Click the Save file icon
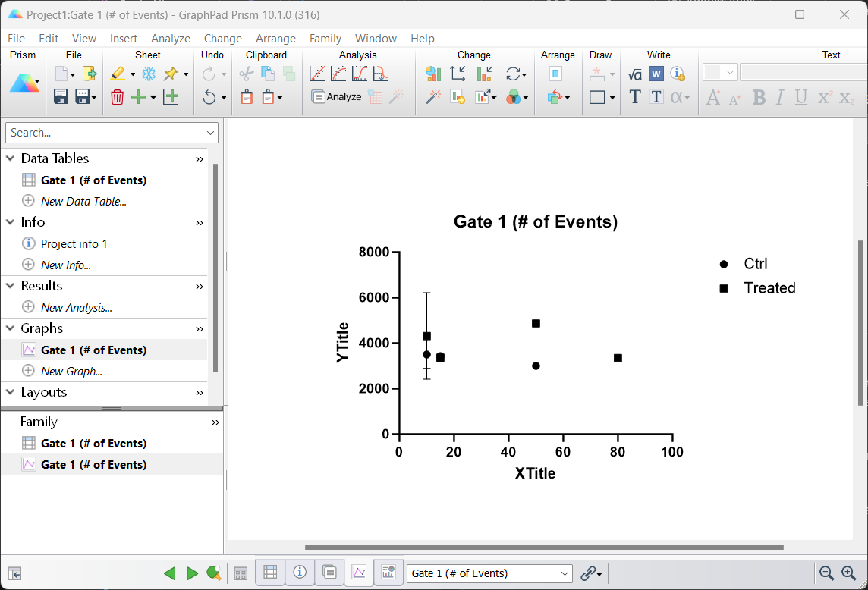Viewport: 868px width, 590px height. 61,97
